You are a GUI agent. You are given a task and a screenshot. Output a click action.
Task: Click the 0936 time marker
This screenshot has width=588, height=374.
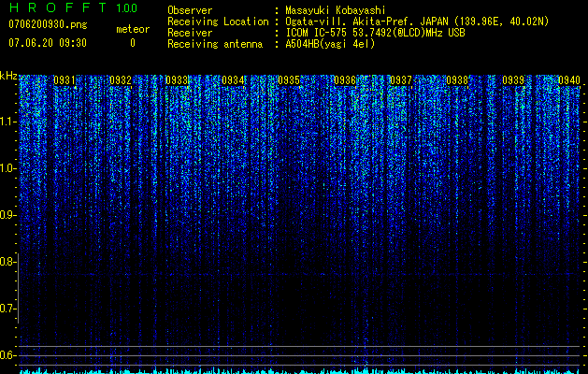click(345, 80)
